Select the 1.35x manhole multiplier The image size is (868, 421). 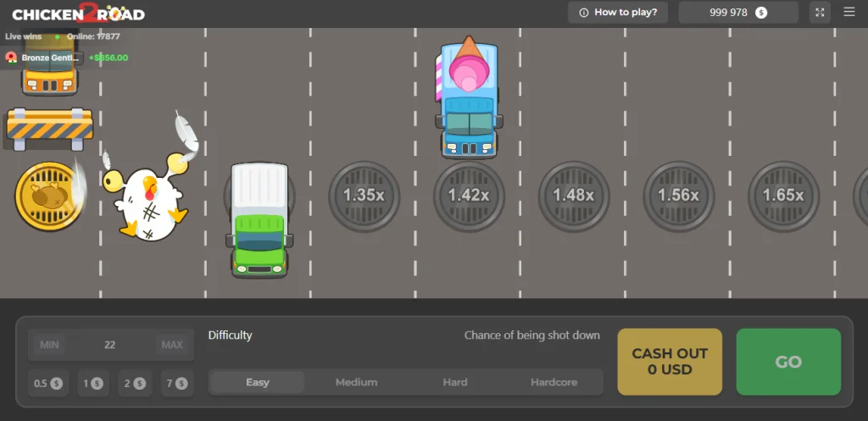coord(364,196)
